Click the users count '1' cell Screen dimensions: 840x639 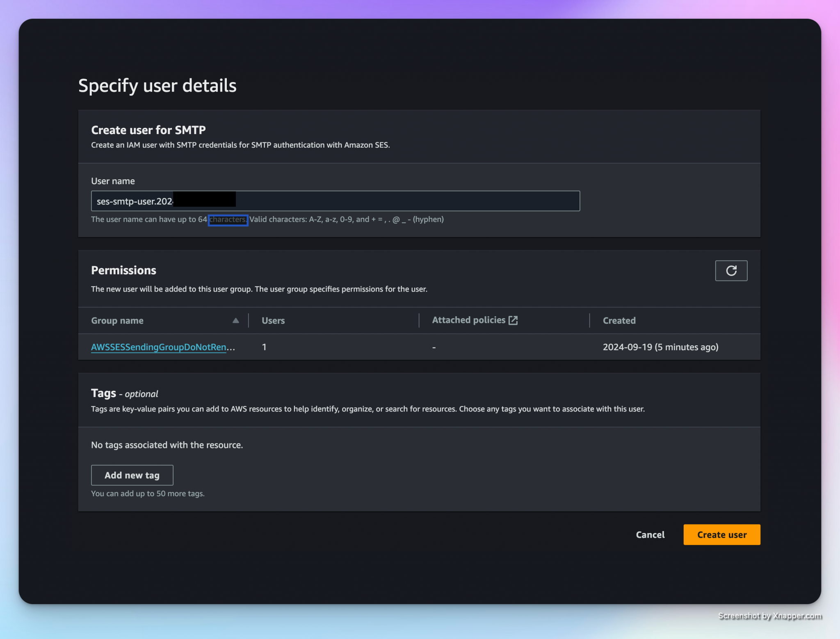pos(264,347)
